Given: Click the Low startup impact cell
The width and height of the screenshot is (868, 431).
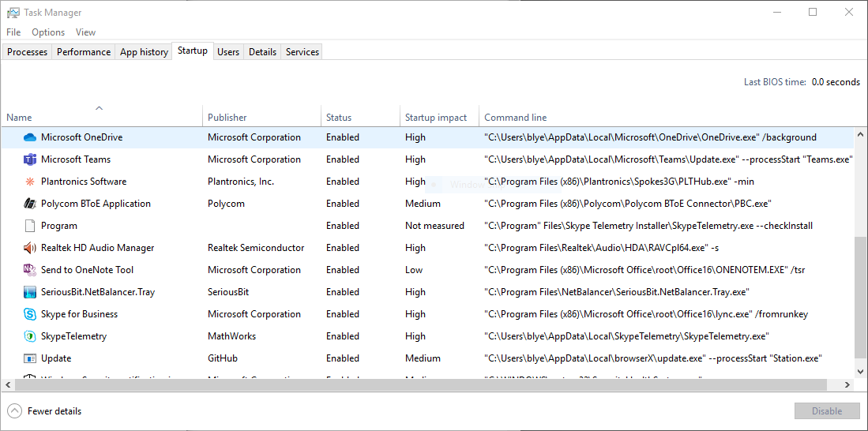Looking at the screenshot, I should [x=414, y=270].
